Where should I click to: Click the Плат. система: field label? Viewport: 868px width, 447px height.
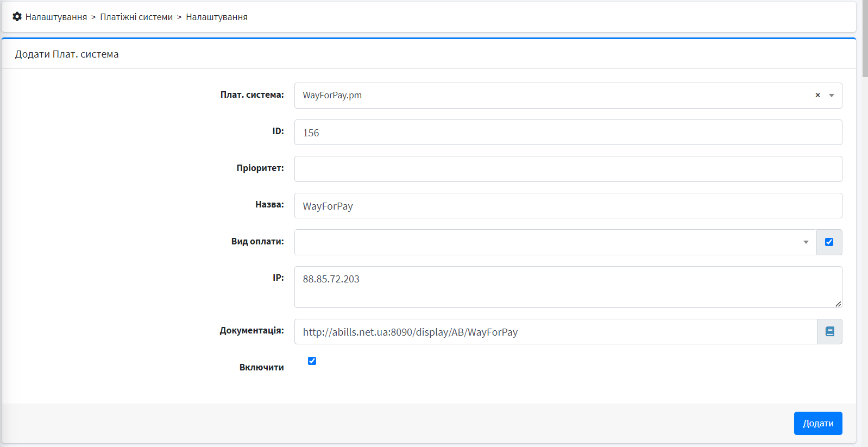252,95
